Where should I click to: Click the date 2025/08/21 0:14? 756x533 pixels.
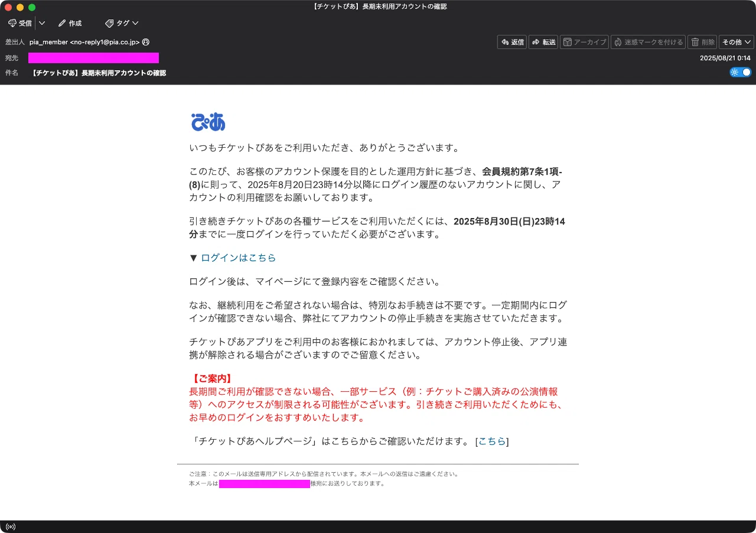click(725, 58)
